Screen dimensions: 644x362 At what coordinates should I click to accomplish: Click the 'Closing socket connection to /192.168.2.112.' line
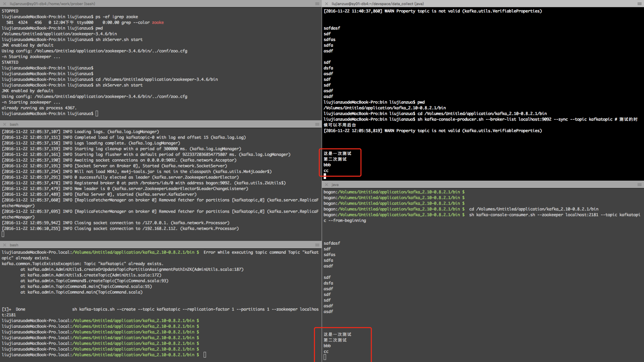point(120,229)
